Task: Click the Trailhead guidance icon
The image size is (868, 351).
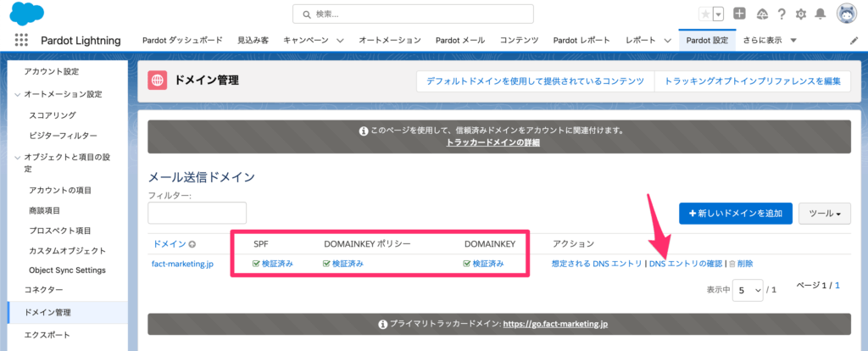Action: 762,14
